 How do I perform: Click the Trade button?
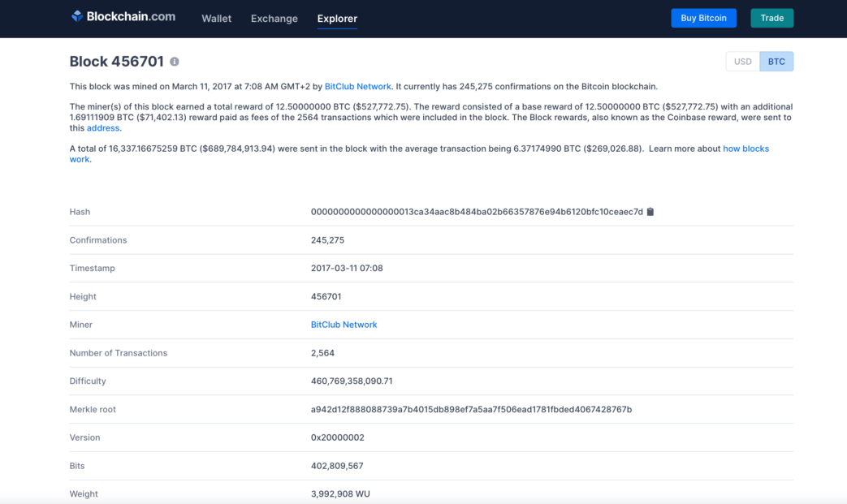pos(771,18)
